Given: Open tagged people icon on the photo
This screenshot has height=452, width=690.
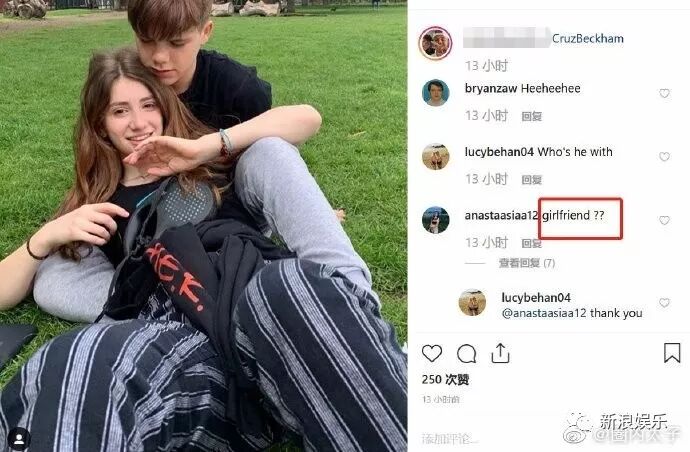Looking at the screenshot, I should [19, 438].
